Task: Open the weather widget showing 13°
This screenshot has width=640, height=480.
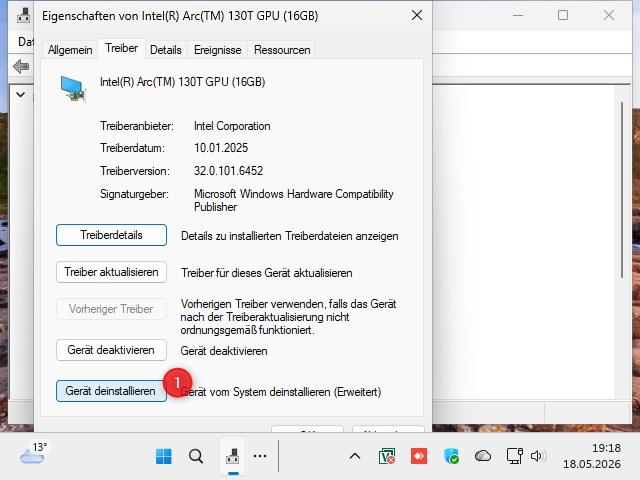Action: pyautogui.click(x=33, y=453)
